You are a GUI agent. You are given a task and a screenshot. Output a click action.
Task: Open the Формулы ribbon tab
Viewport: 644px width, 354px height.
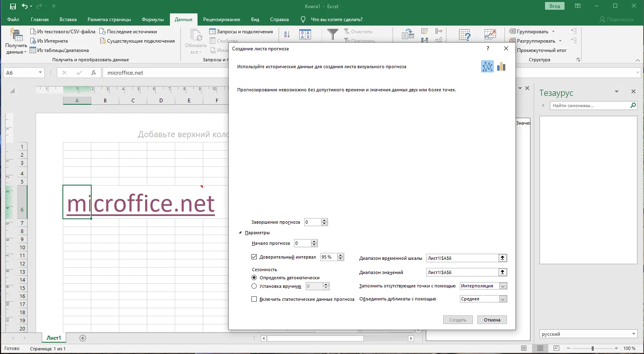(x=152, y=19)
